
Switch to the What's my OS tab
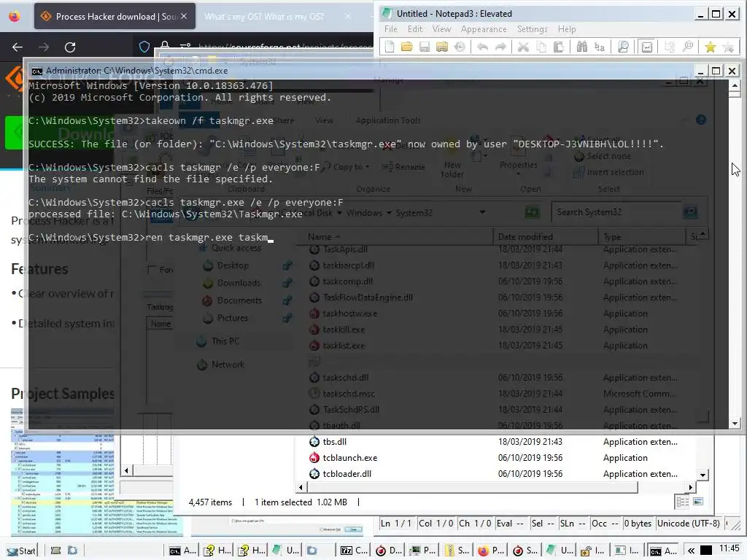(x=263, y=16)
